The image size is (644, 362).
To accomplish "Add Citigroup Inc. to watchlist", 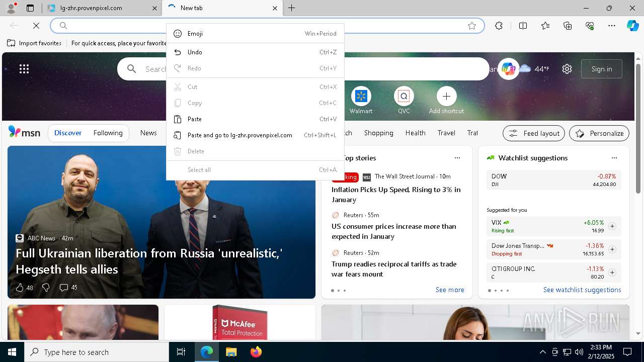I will (x=612, y=273).
